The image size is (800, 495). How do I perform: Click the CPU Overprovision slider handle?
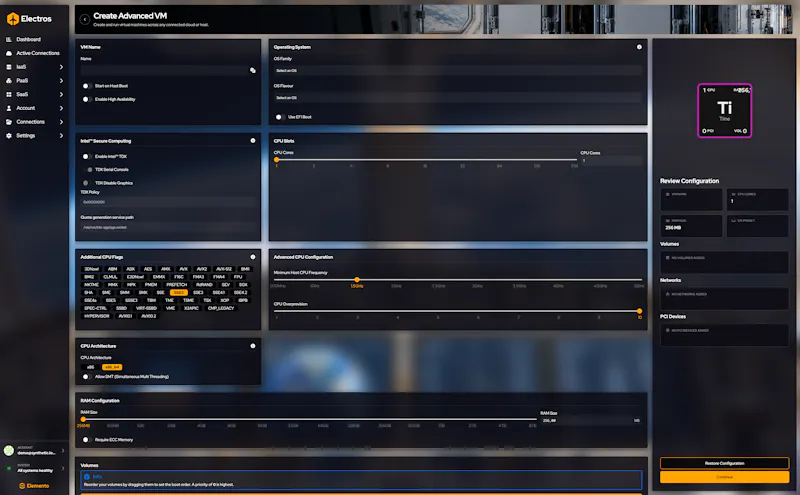coord(639,311)
